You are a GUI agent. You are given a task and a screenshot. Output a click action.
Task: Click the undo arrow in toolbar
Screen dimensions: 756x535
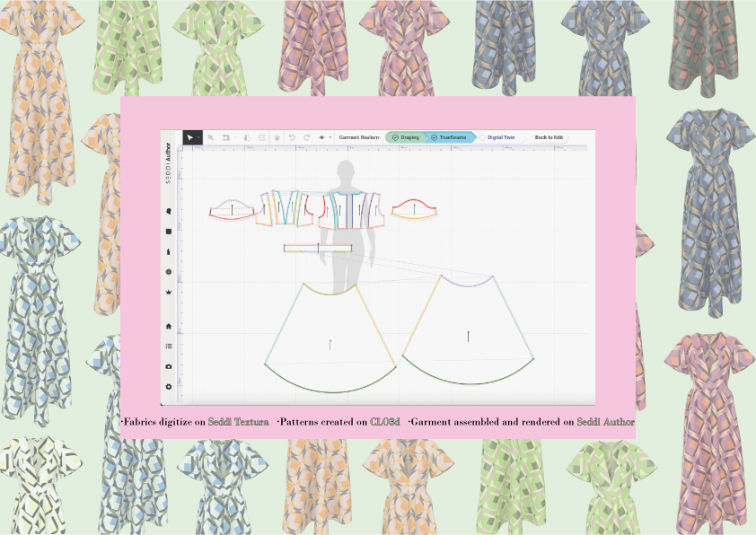(x=293, y=137)
